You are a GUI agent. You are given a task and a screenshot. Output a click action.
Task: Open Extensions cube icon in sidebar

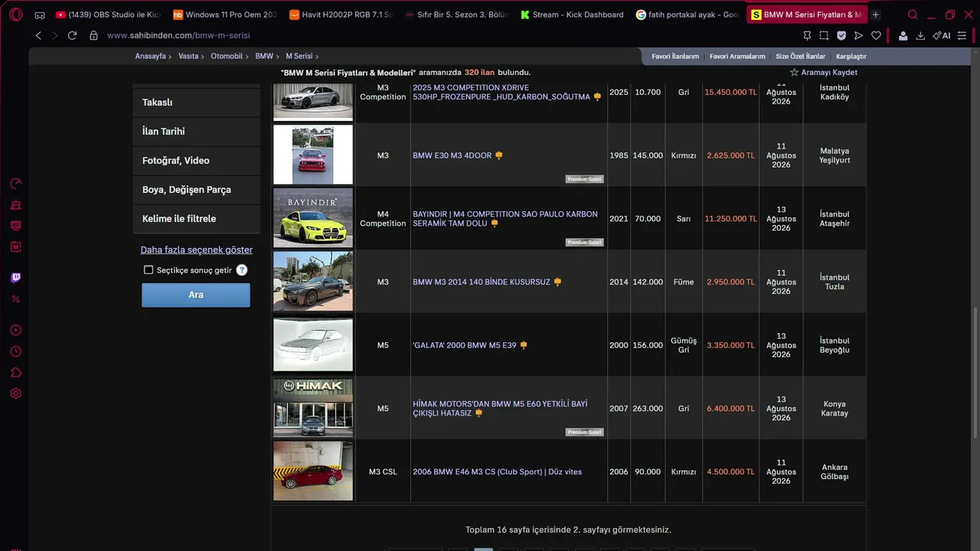(15, 373)
